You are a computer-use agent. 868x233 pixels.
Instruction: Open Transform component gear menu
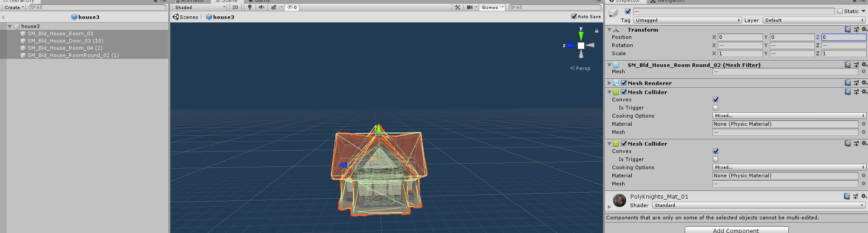864,29
